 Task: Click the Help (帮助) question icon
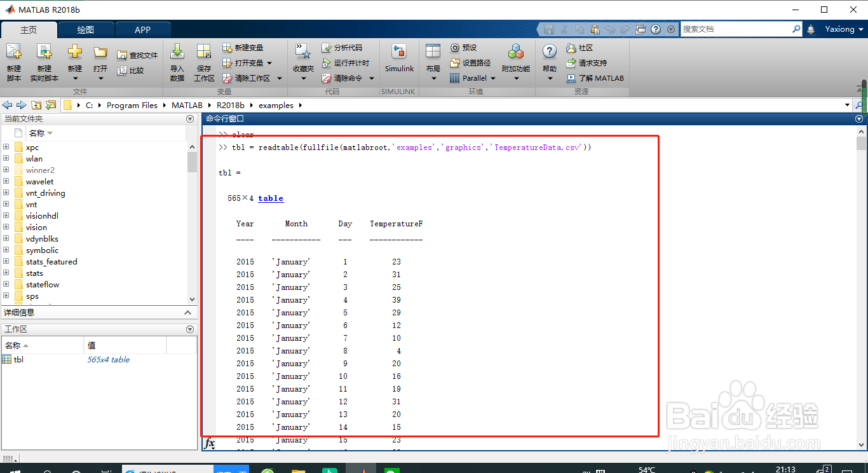click(550, 51)
